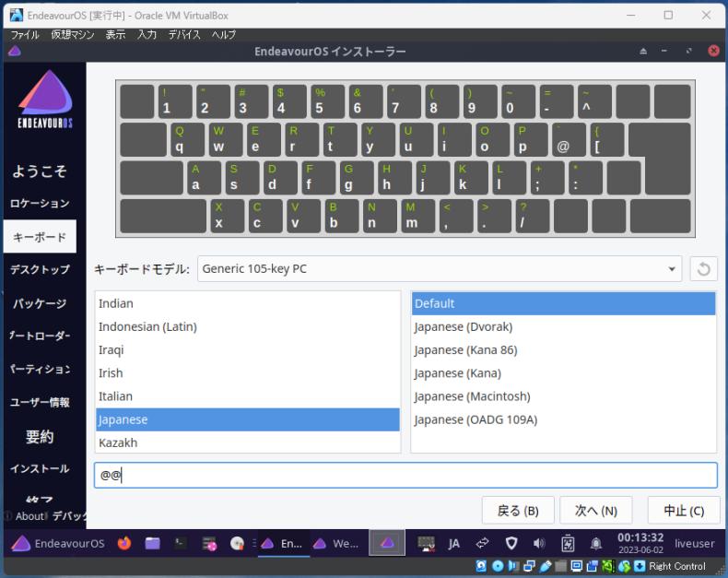
Task: Select Italian keyboard layout
Action: point(248,396)
